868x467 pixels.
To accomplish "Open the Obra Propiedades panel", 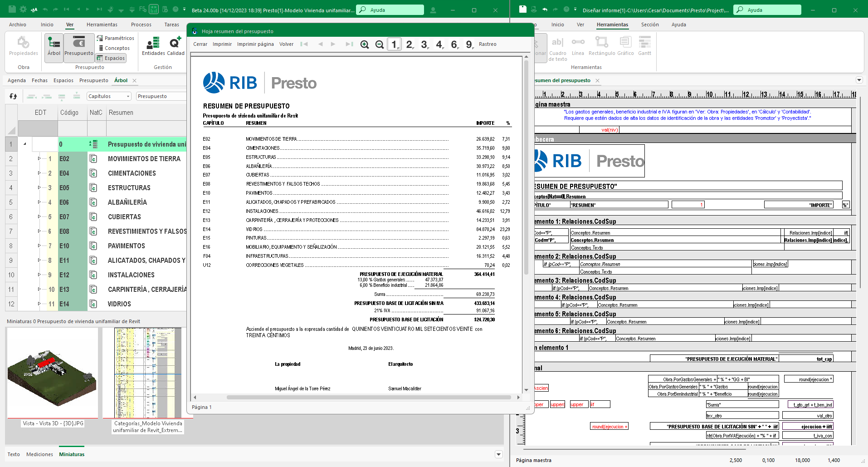I will [x=23, y=47].
